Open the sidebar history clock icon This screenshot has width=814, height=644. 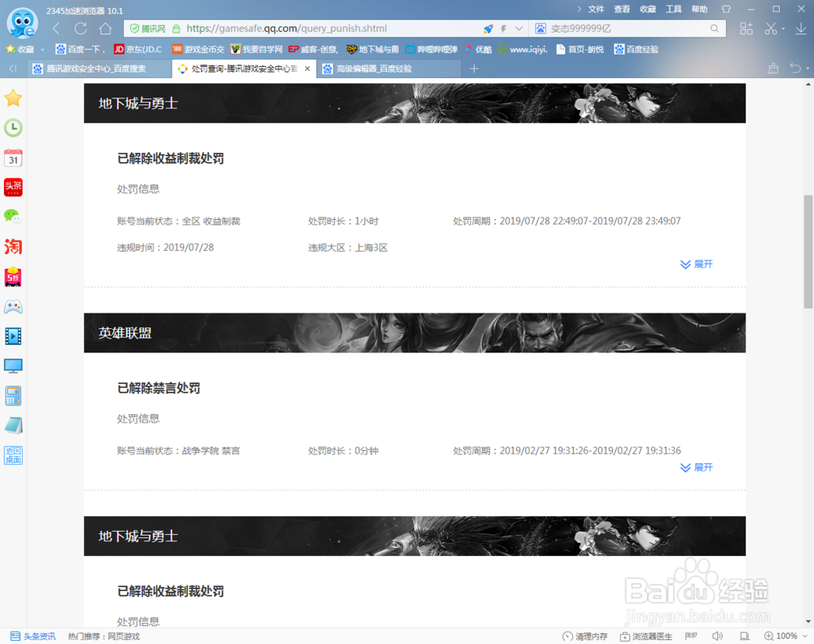pos(13,128)
